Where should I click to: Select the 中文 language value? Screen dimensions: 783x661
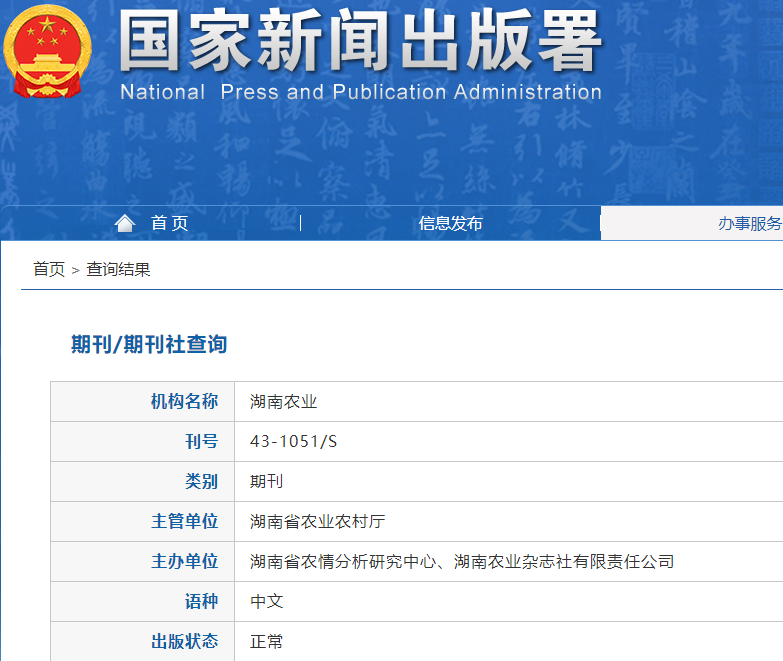tap(267, 601)
